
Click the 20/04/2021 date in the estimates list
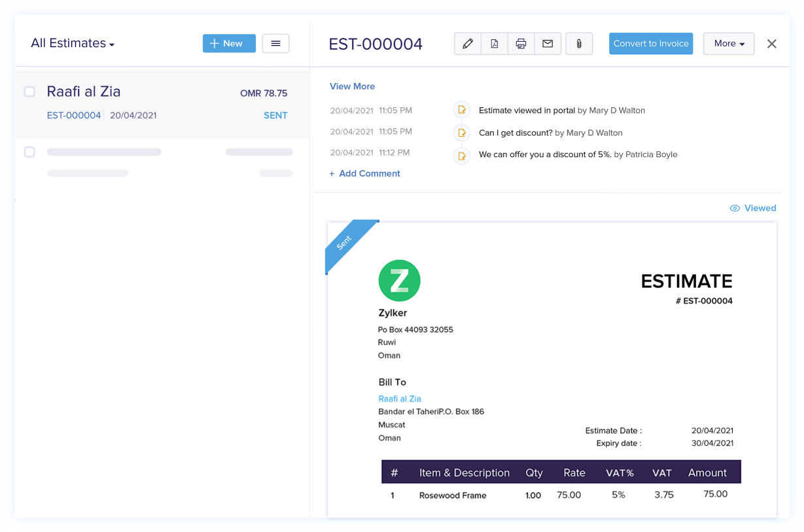pyautogui.click(x=133, y=115)
